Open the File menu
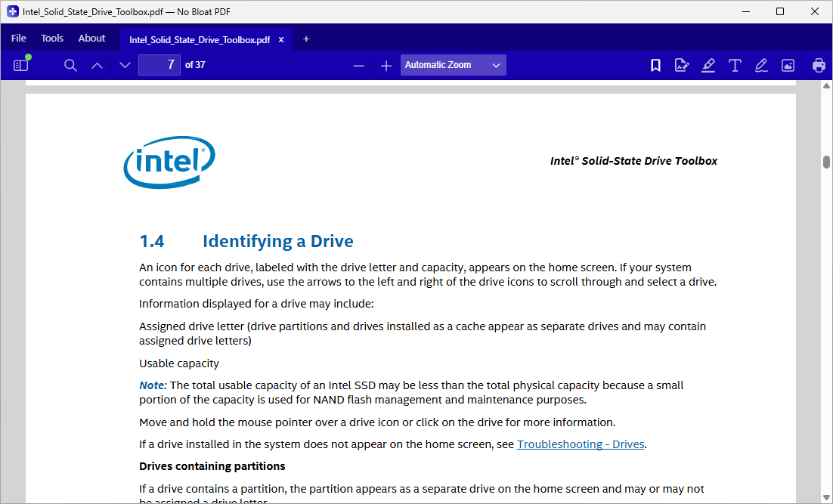Image resolution: width=833 pixels, height=504 pixels. (19, 39)
